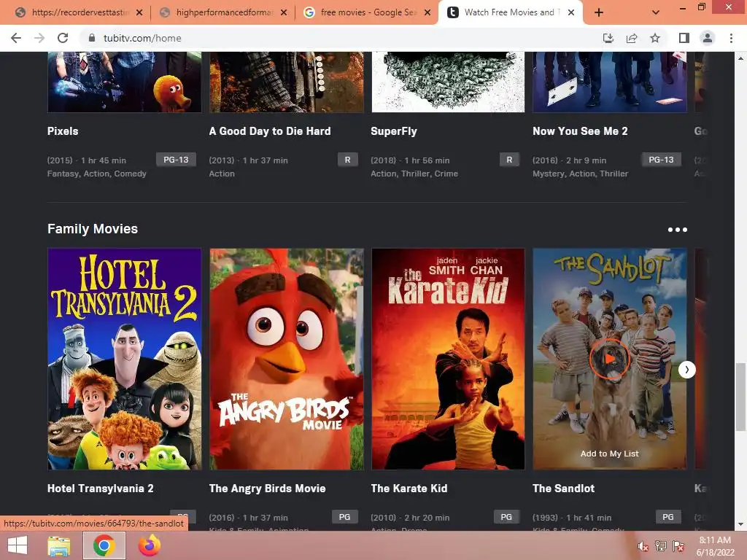Screen dimensions: 747x560
Task: Click Pixels title link
Action: 63,131
